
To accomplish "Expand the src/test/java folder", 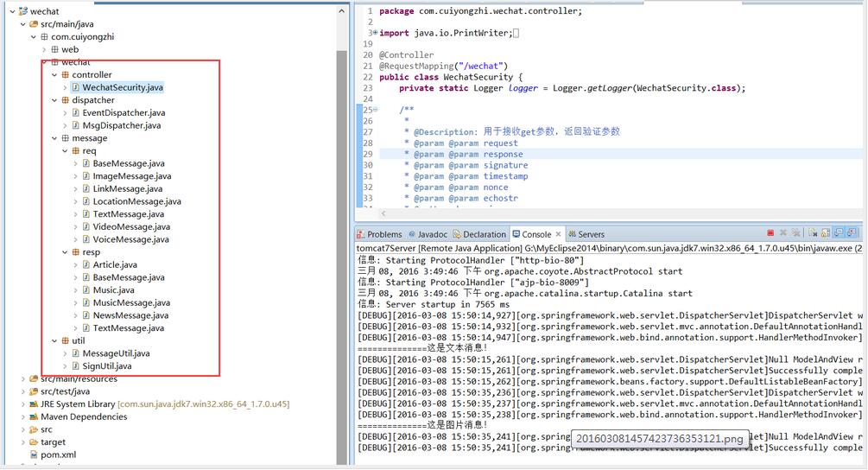I will [22, 391].
